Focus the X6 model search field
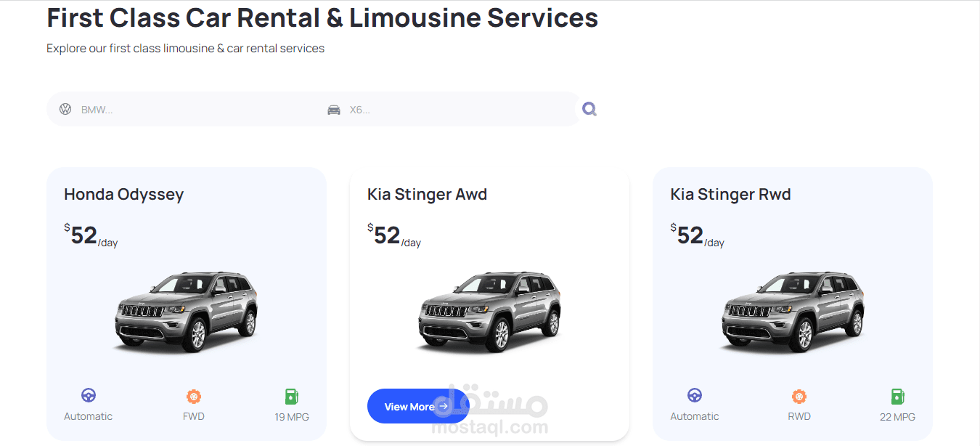 click(x=457, y=110)
